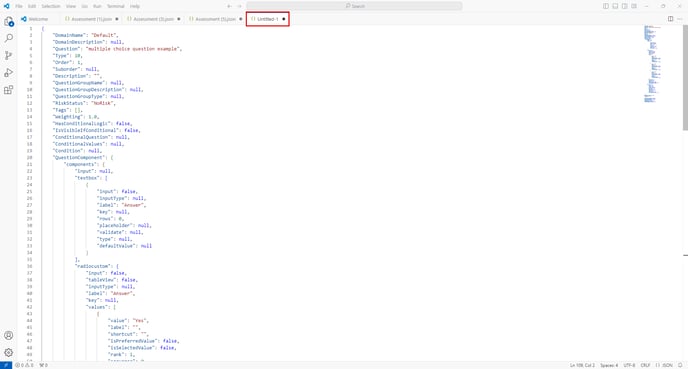Toggle the primary side bar layout button
688x369 pixels.
click(606, 6)
